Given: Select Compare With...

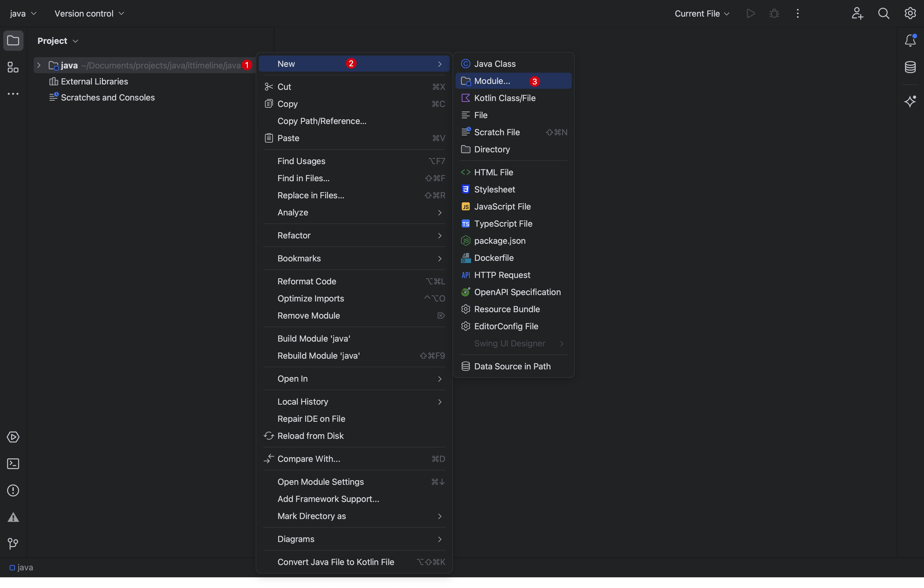Looking at the screenshot, I should point(354,459).
